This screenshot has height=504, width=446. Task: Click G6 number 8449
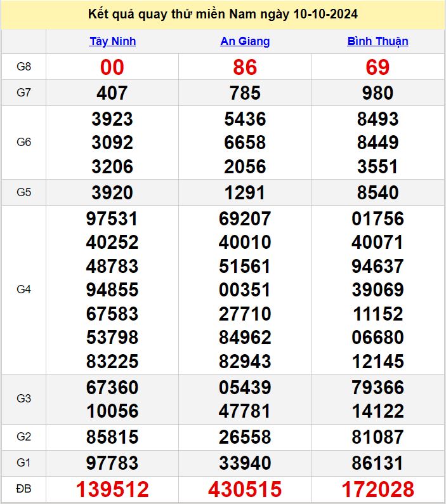coord(377,143)
